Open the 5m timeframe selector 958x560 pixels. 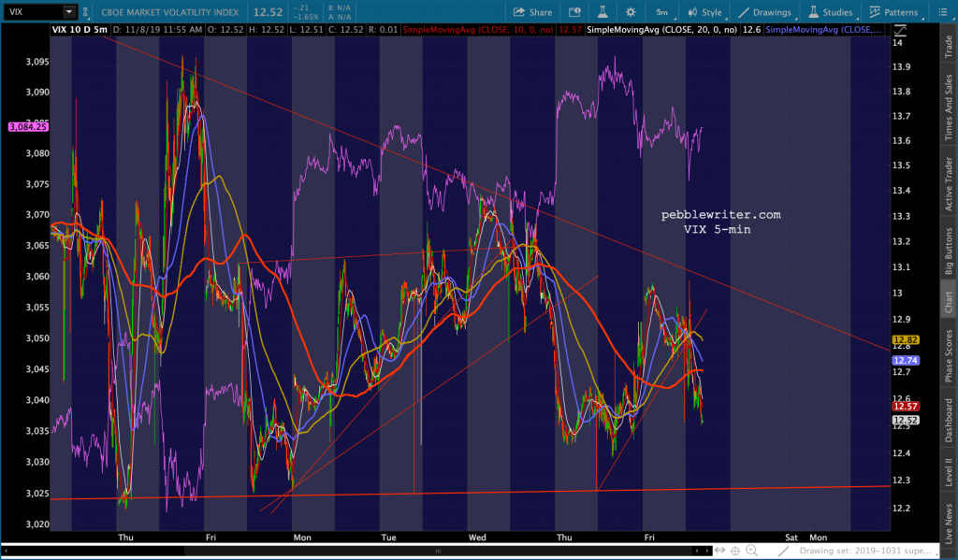click(663, 12)
